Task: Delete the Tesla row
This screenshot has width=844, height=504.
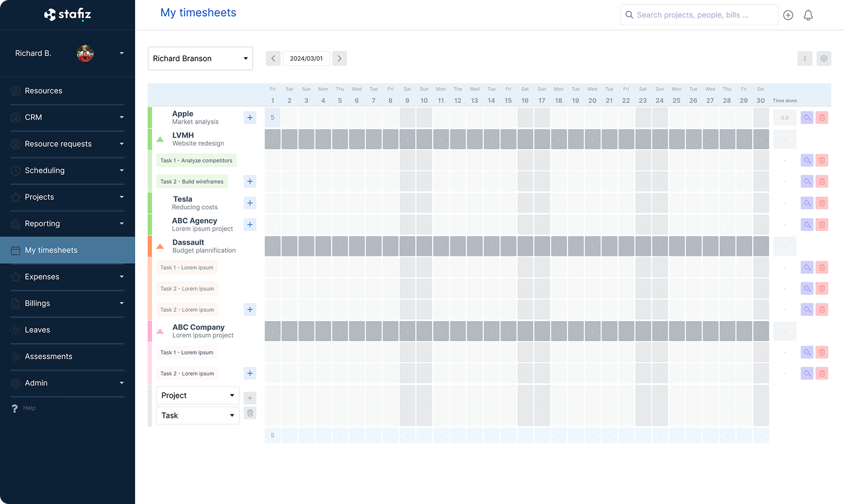Action: (822, 203)
